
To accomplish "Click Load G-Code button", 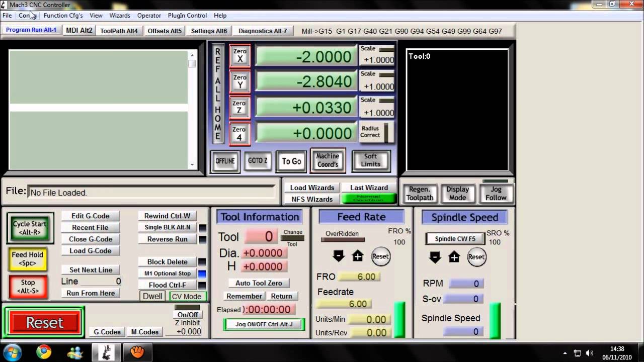I will click(x=91, y=250).
